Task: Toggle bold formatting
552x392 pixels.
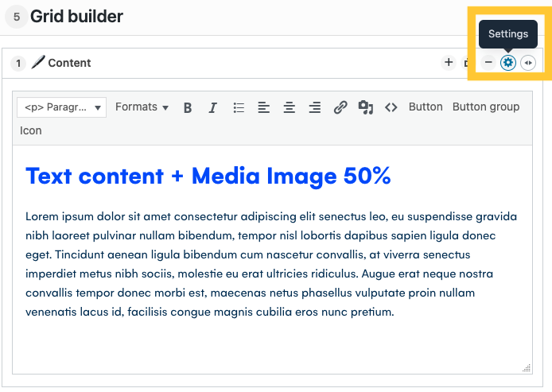Action: [188, 107]
